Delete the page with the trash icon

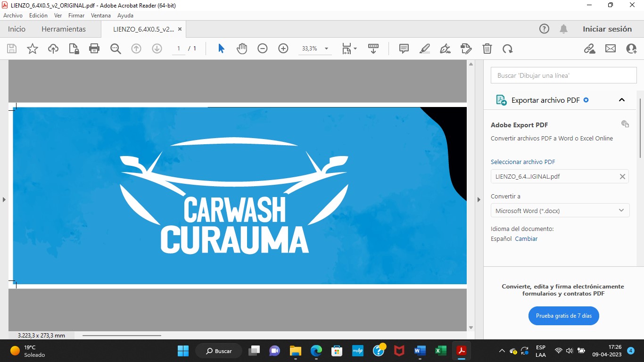coord(487,49)
